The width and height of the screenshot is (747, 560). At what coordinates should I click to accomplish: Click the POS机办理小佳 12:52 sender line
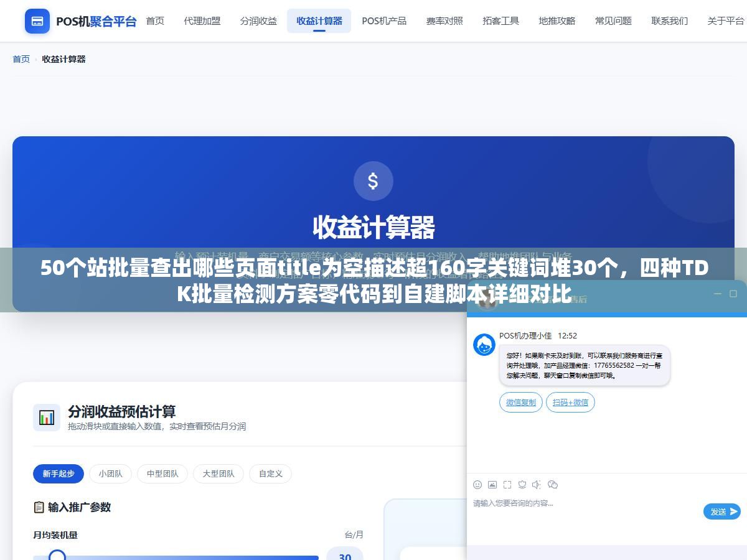pyautogui.click(x=538, y=335)
